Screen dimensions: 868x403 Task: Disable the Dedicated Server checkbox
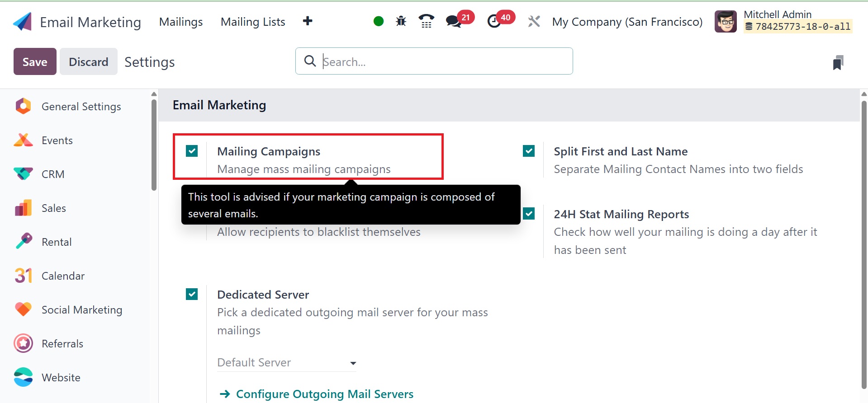pyautogui.click(x=192, y=295)
